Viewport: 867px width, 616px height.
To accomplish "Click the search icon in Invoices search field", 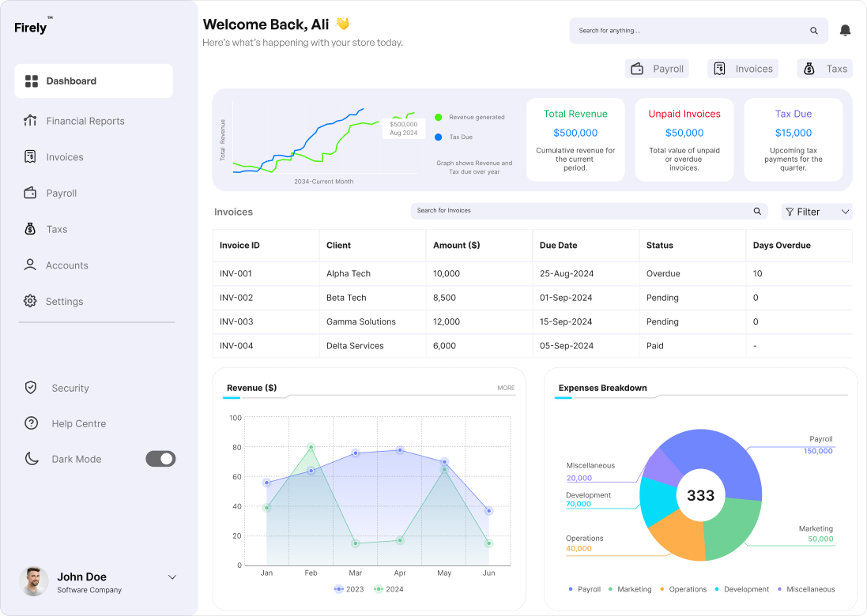I will (x=757, y=212).
